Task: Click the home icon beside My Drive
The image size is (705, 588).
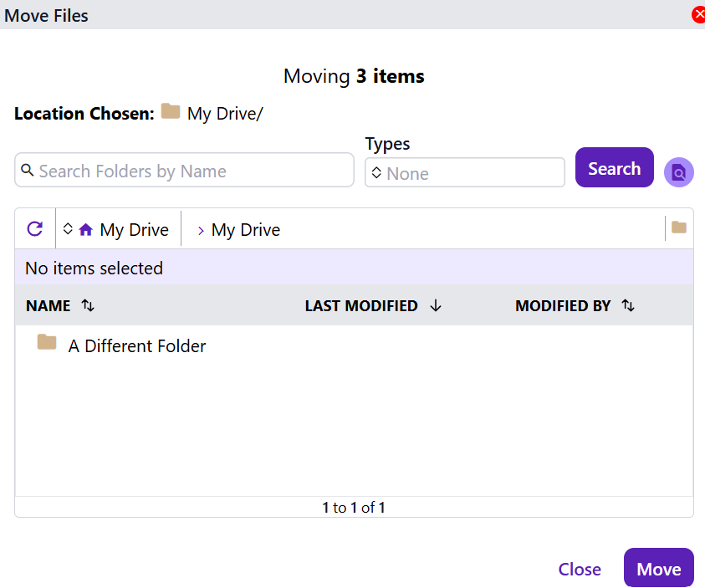Action: (85, 230)
